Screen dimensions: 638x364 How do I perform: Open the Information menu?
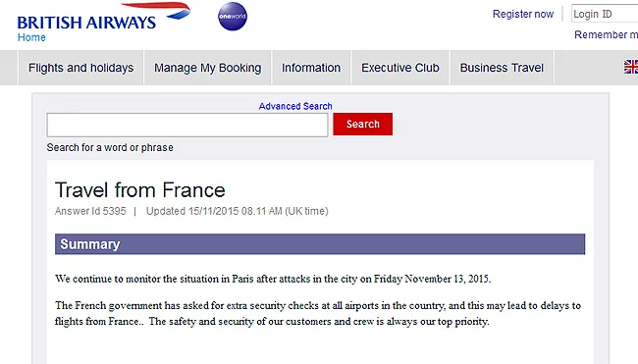[311, 68]
